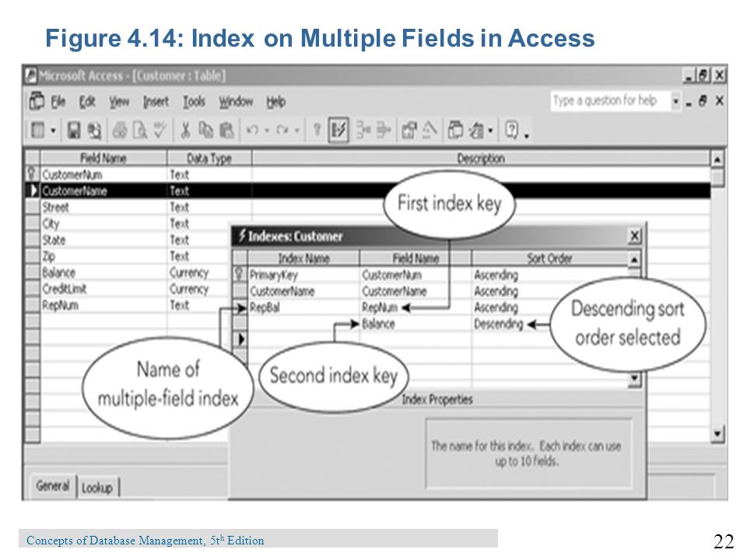The width and height of the screenshot is (747, 560).
Task: Click the Print Preview toolbar icon
Action: click(x=139, y=130)
